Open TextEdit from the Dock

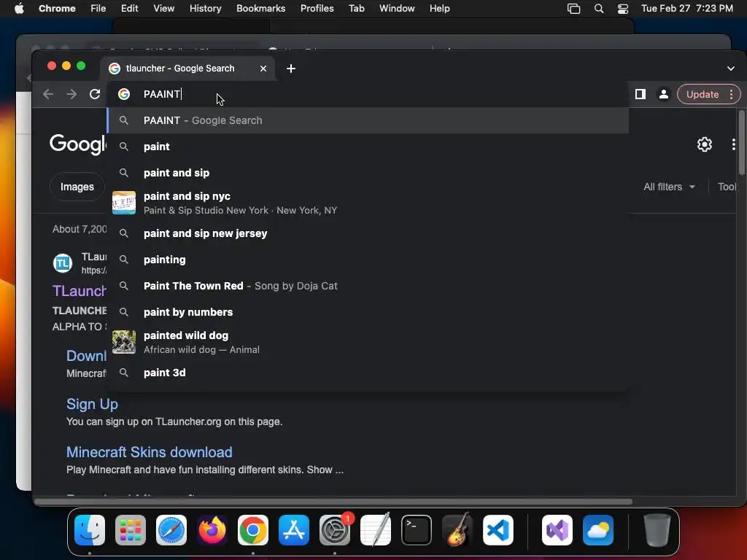tap(376, 530)
